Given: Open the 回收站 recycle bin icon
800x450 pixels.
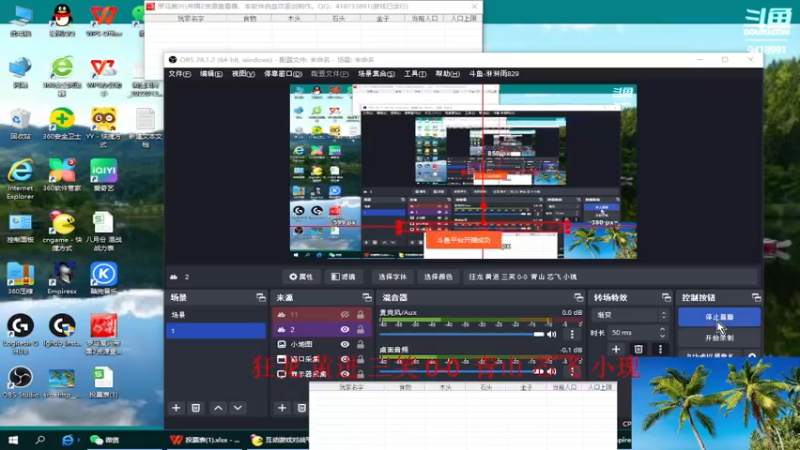Looking at the screenshot, I should tap(20, 123).
